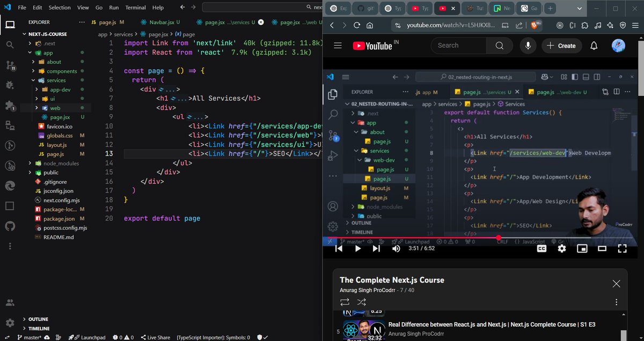Screen dimensions: 644x341
Task: Close the page.jsx services editor tab
Action: click(x=261, y=23)
